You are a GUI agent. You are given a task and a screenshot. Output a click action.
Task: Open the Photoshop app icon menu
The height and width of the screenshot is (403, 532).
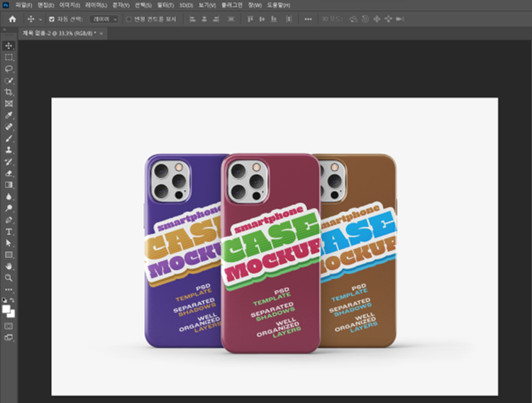click(x=6, y=5)
